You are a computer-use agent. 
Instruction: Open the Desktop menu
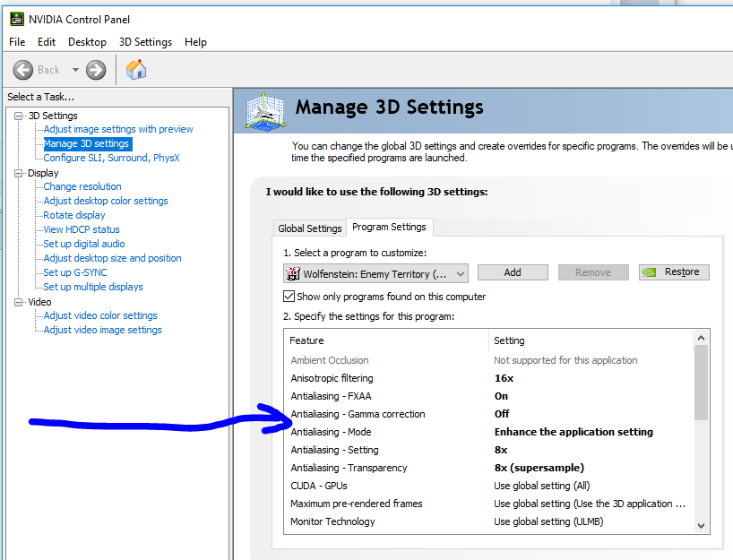coord(87,42)
